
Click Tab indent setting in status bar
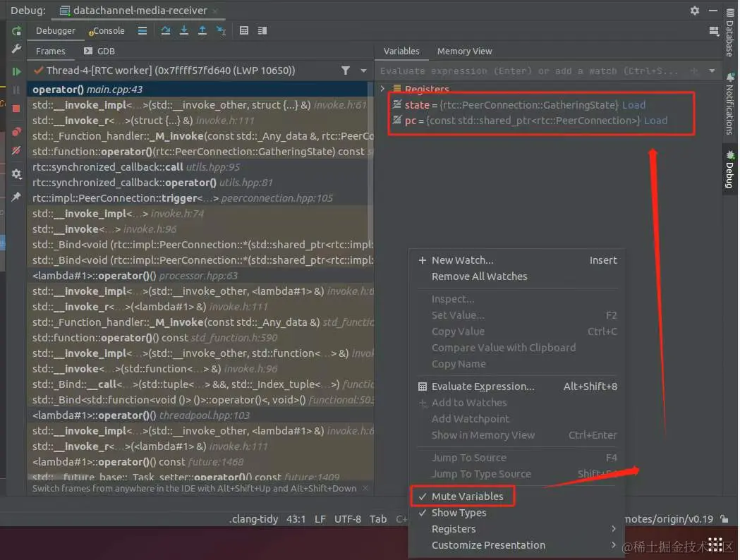[378, 519]
